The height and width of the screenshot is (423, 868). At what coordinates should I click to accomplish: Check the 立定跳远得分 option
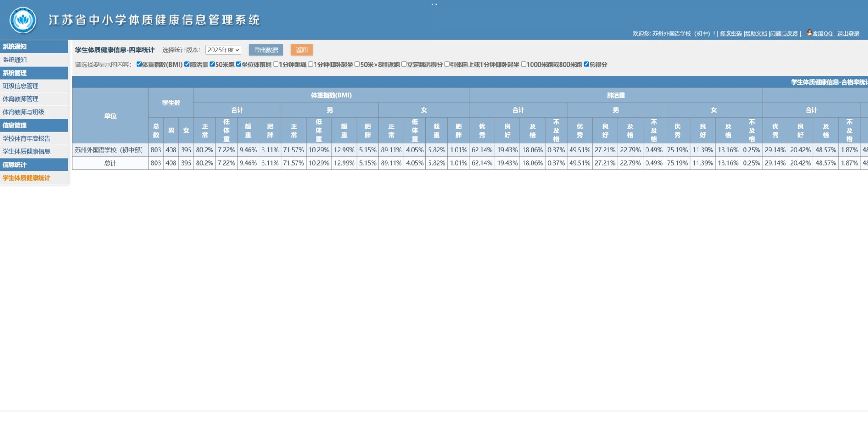404,64
